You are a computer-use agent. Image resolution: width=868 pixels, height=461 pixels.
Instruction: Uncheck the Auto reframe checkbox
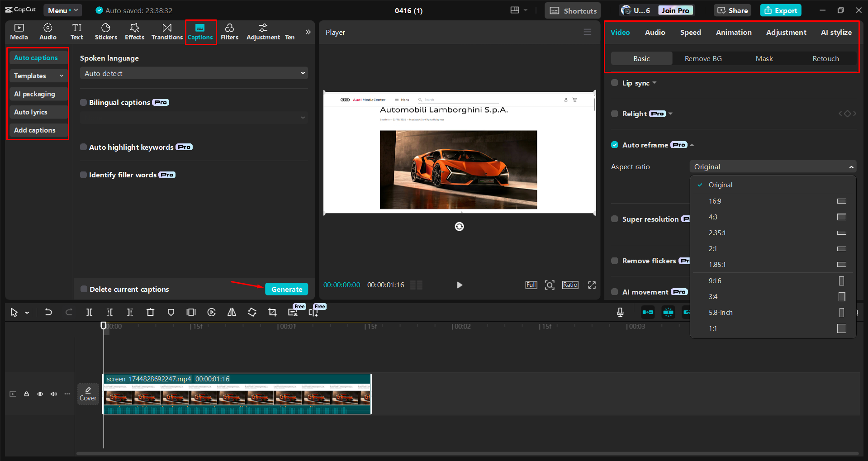coord(614,145)
